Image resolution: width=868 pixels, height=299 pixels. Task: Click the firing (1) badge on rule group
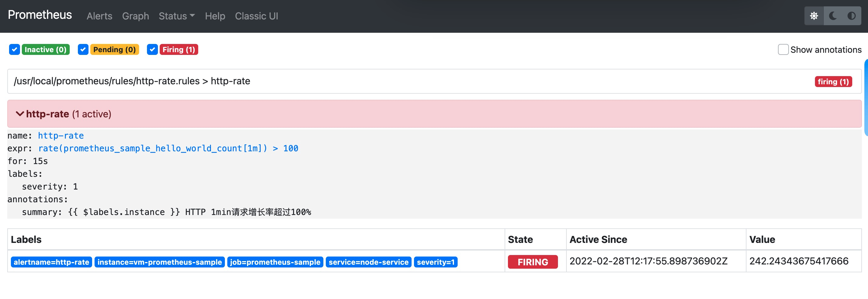(x=833, y=82)
